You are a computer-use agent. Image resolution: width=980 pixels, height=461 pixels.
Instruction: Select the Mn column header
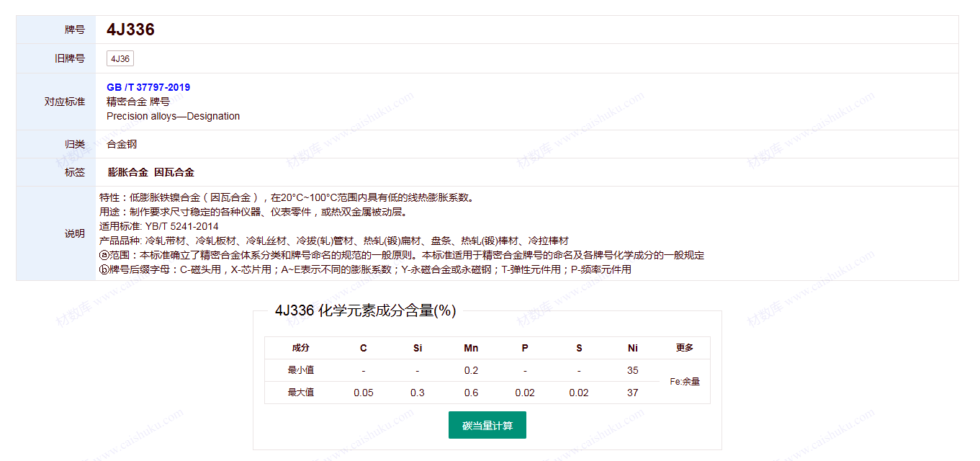tap(471, 348)
